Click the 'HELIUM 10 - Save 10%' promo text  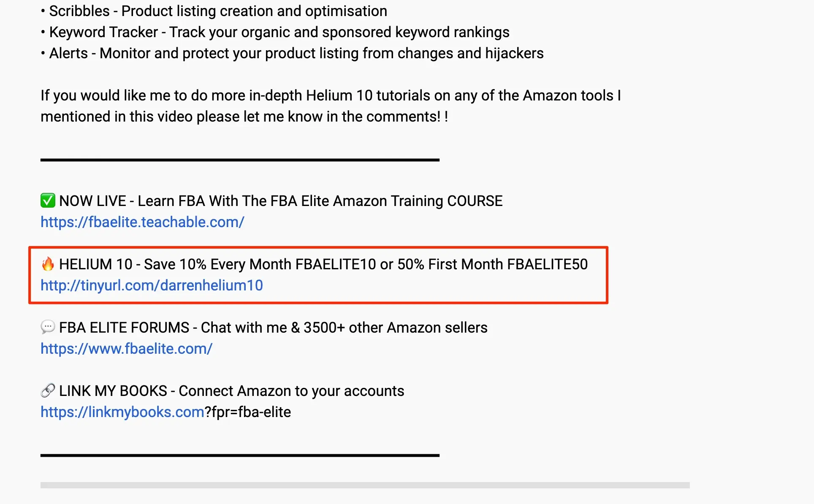point(323,264)
